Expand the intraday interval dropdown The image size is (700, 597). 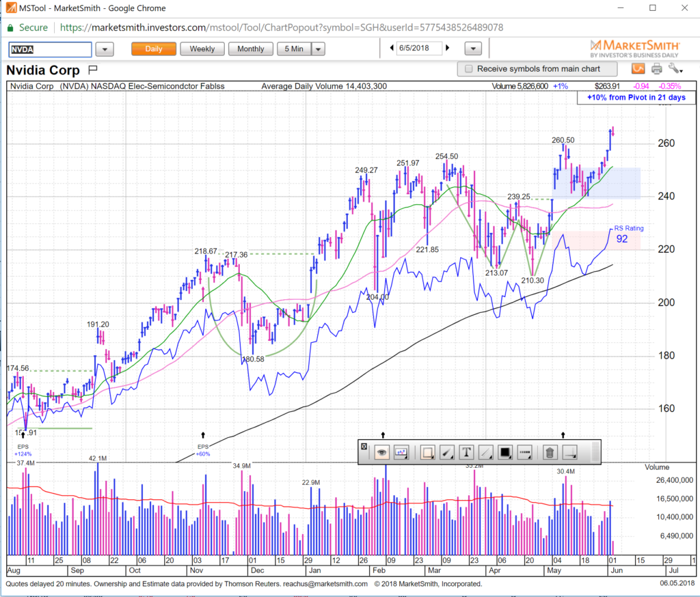tap(319, 48)
